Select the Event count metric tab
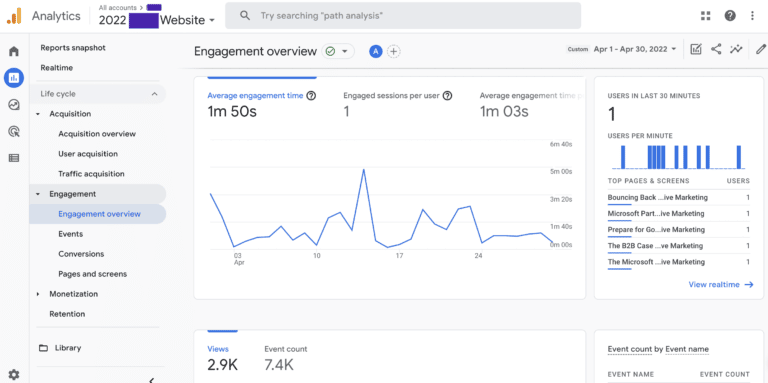This screenshot has height=383, width=768. [x=286, y=358]
